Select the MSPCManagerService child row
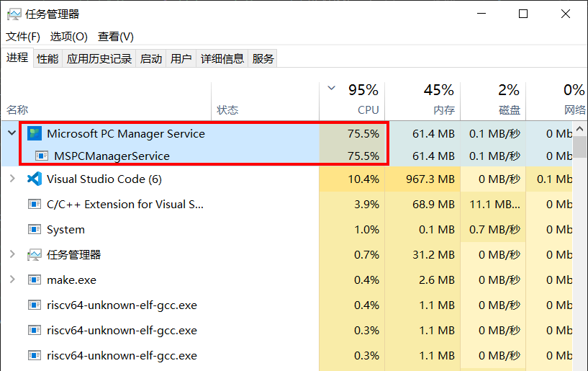 tap(287, 156)
